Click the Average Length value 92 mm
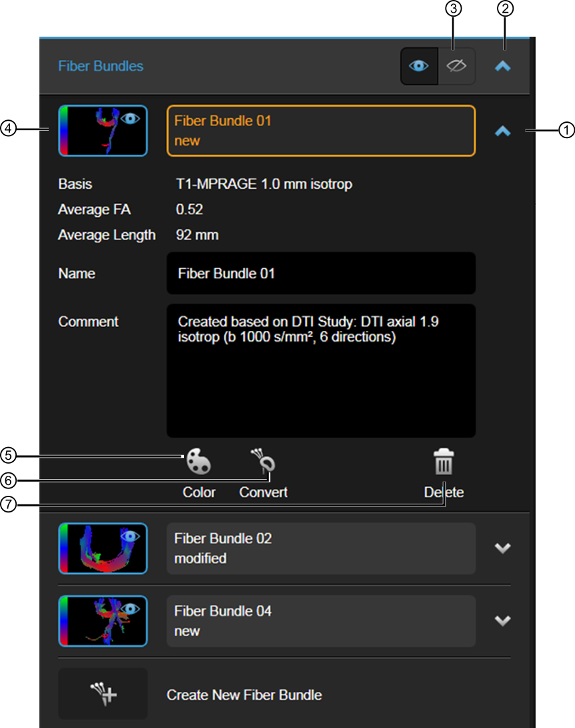This screenshot has height=728, width=575. pos(197,235)
